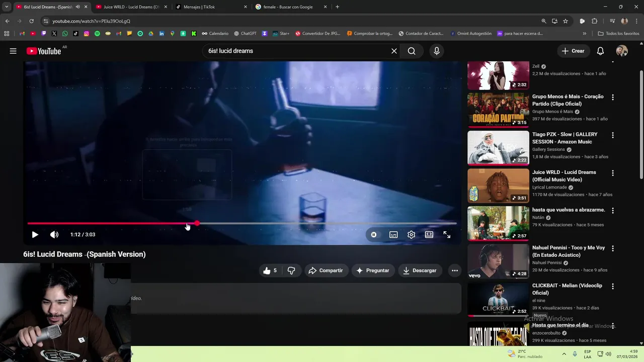
Task: Options menu for hasta que vuelvas a abrazarme
Action: pos(613,211)
